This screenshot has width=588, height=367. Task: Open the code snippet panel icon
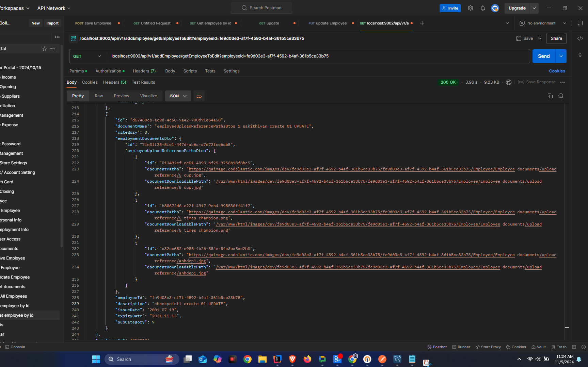click(x=580, y=38)
